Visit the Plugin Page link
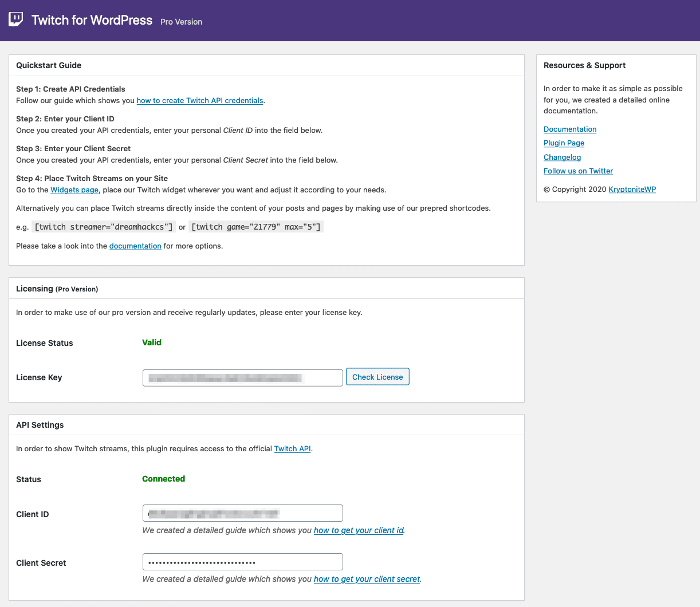The width and height of the screenshot is (700, 607). point(564,143)
